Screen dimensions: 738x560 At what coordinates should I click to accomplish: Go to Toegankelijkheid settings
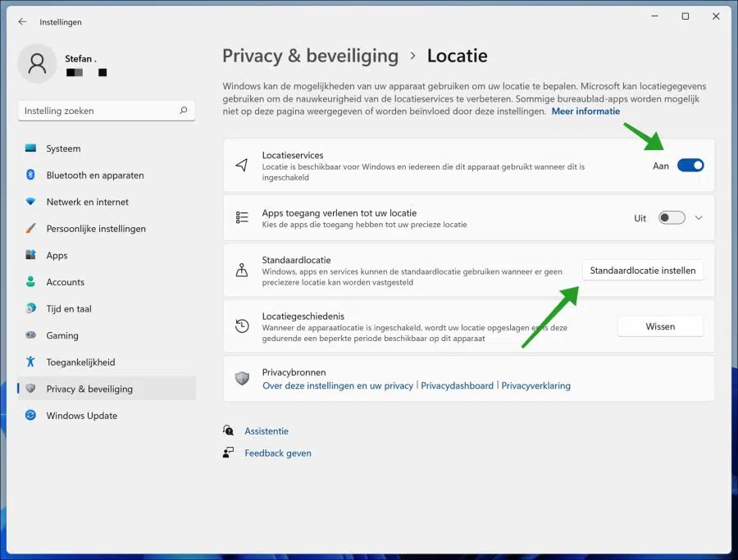coord(107,362)
